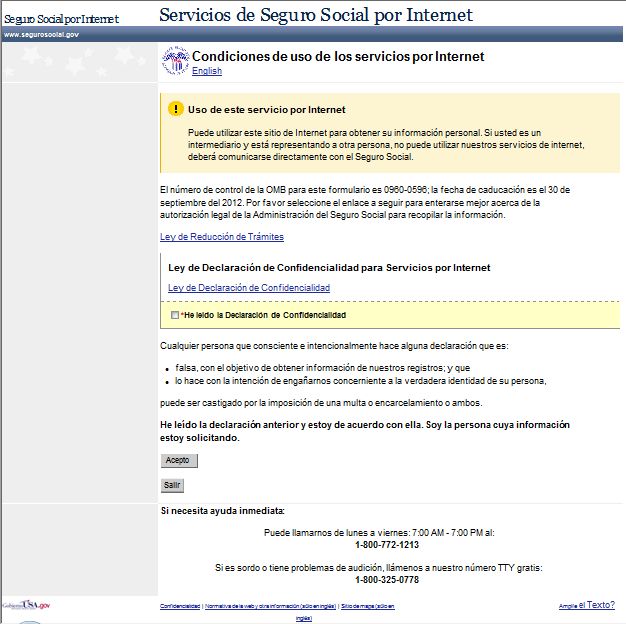Check the 'He leído la Declaración de Confidencialidad' box
Image resolution: width=626 pixels, height=624 pixels.
point(175,315)
